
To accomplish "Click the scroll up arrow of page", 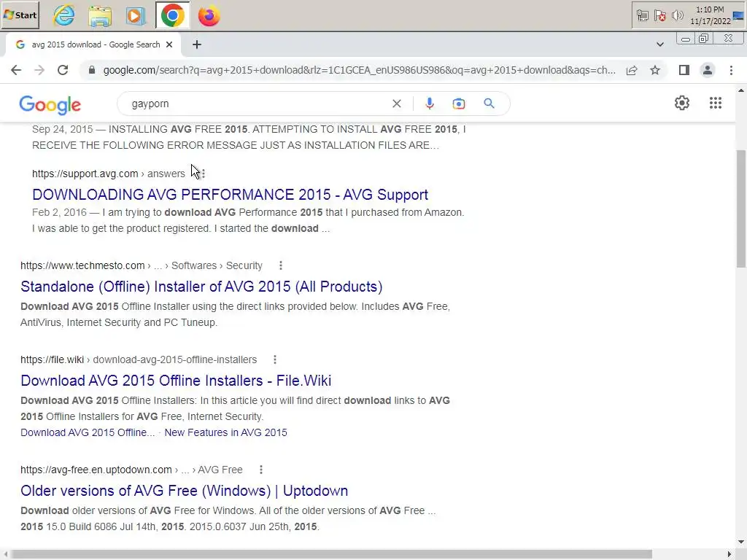I will click(741, 90).
